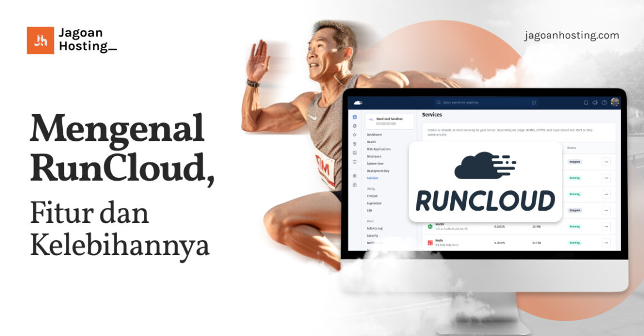
Task: Open Web Applications from the sidebar
Action: (379, 149)
